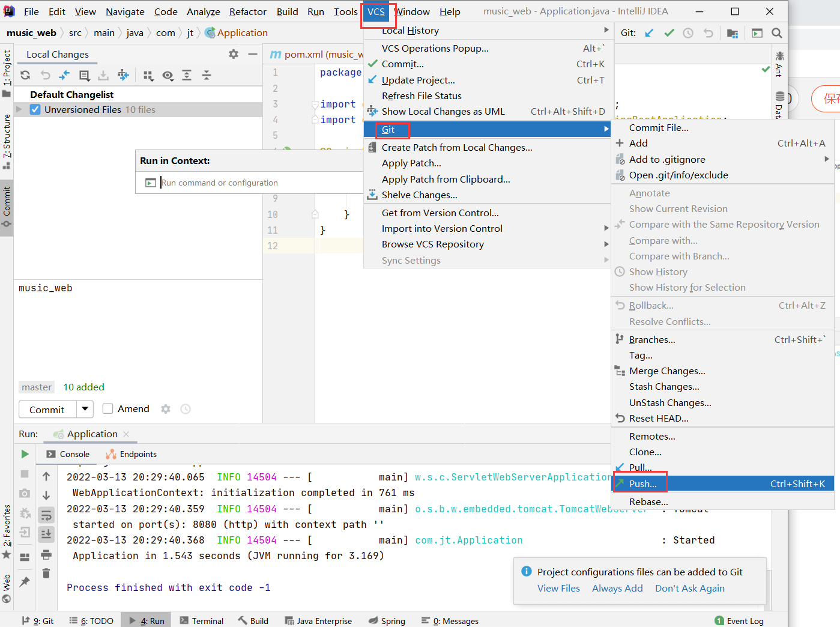Viewport: 840px width, 627px height.
Task: Enable the Amend checkbox
Action: (x=108, y=409)
